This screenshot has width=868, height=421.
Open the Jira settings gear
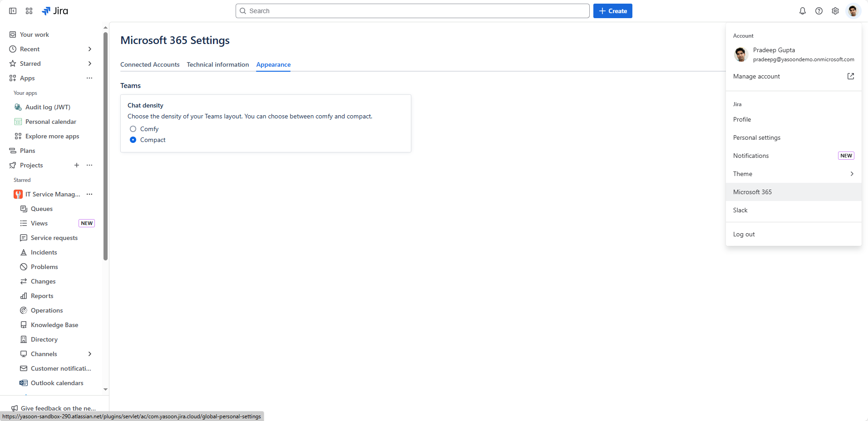coord(835,10)
